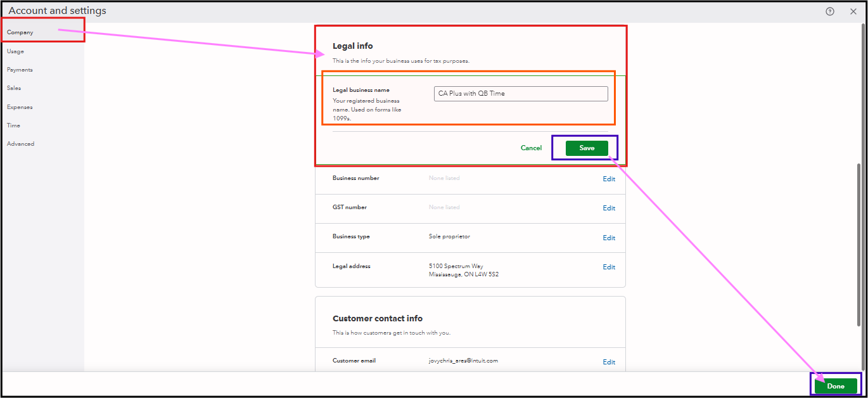Switch to the Time tab
Viewport: 868px width, 398px height.
click(13, 125)
